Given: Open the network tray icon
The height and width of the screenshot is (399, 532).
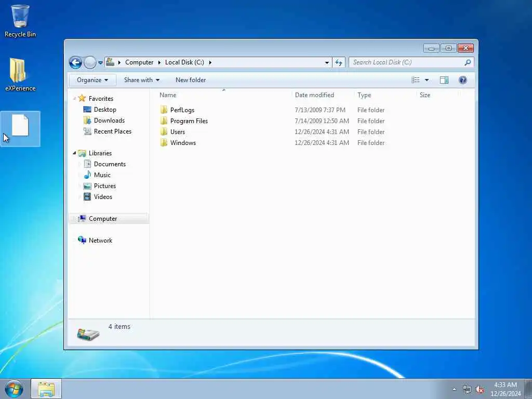Looking at the screenshot, I should point(467,390).
